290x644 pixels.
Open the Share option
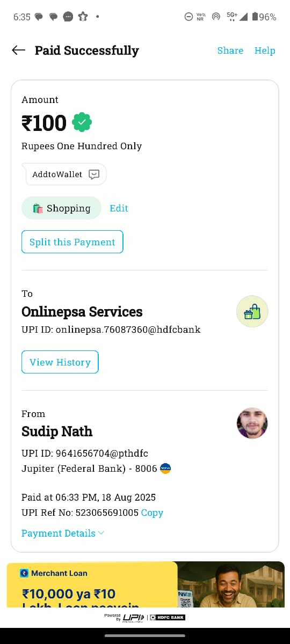(230, 50)
